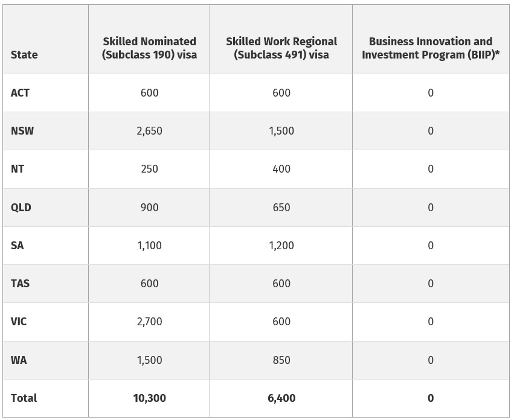Select the Skilled Nominated (Subclass 190) visa header
Image resolution: width=514 pixels, height=420 pixels.
[x=149, y=48]
